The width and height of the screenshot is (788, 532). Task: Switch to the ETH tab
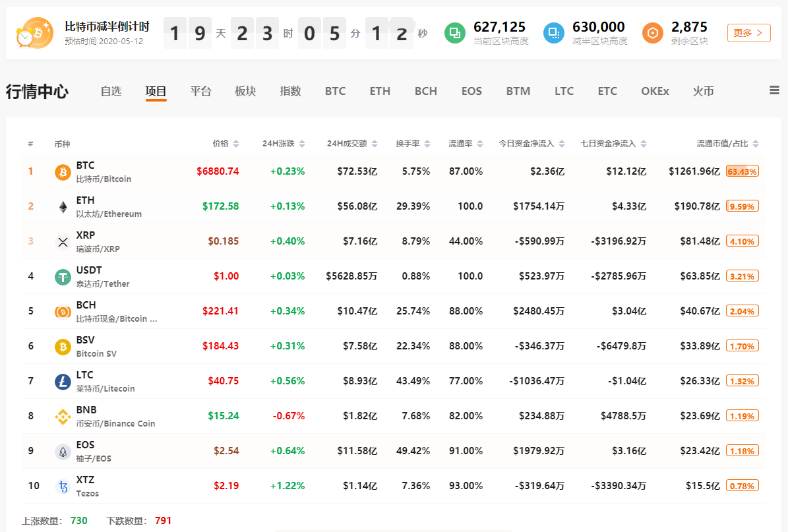pyautogui.click(x=380, y=91)
